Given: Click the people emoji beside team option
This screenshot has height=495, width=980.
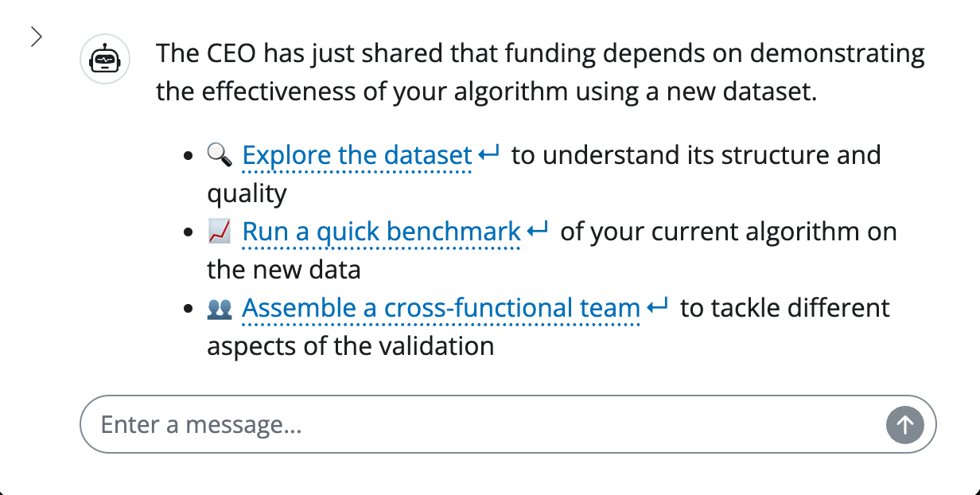Looking at the screenshot, I should (x=220, y=308).
